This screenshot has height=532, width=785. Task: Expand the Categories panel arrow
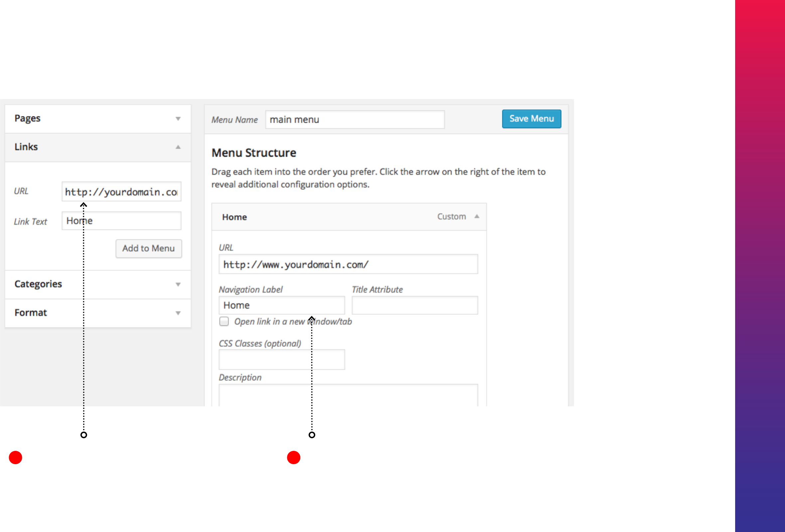click(178, 284)
